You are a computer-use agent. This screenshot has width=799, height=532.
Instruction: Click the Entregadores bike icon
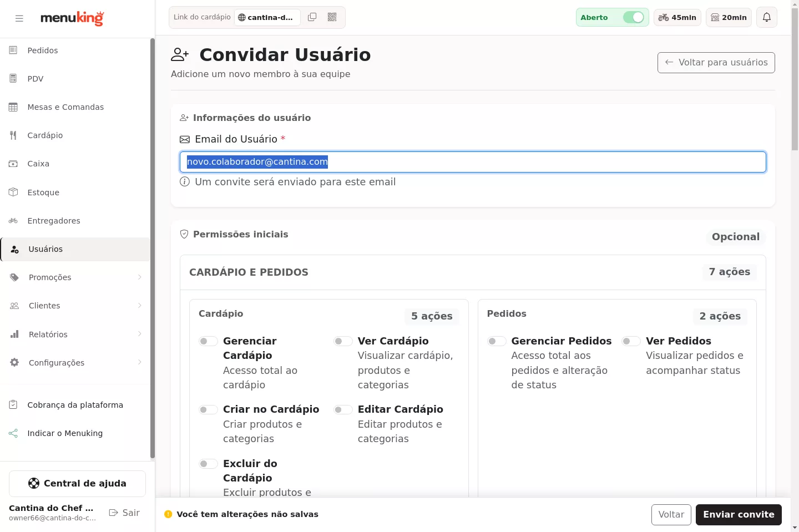(x=13, y=221)
